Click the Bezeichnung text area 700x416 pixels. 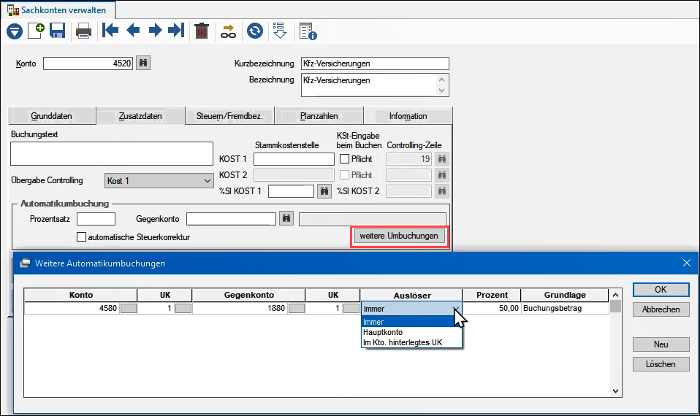375,85
